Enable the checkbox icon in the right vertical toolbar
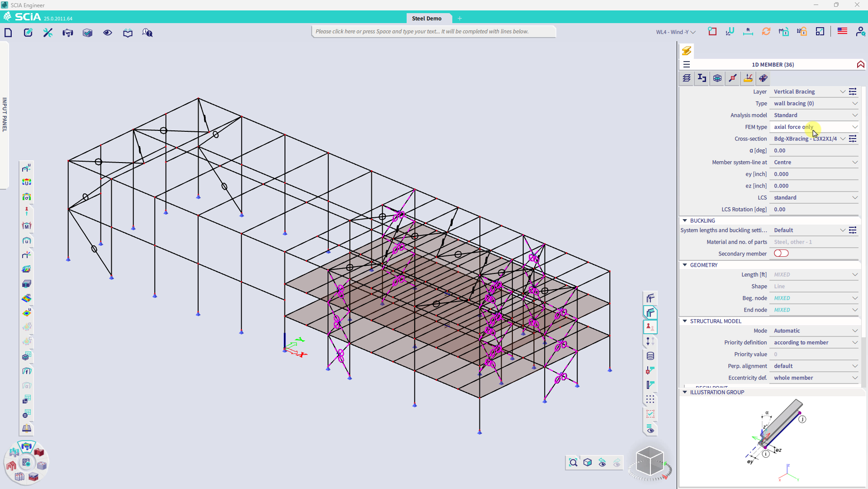868x489 pixels. 650,413
